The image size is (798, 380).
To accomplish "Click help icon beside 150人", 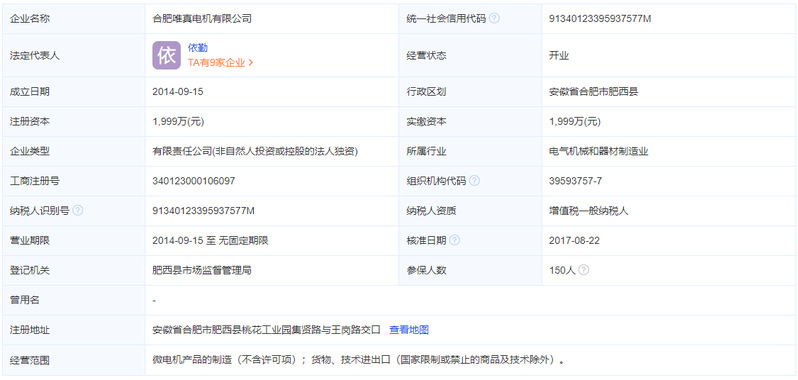I will coord(584,270).
